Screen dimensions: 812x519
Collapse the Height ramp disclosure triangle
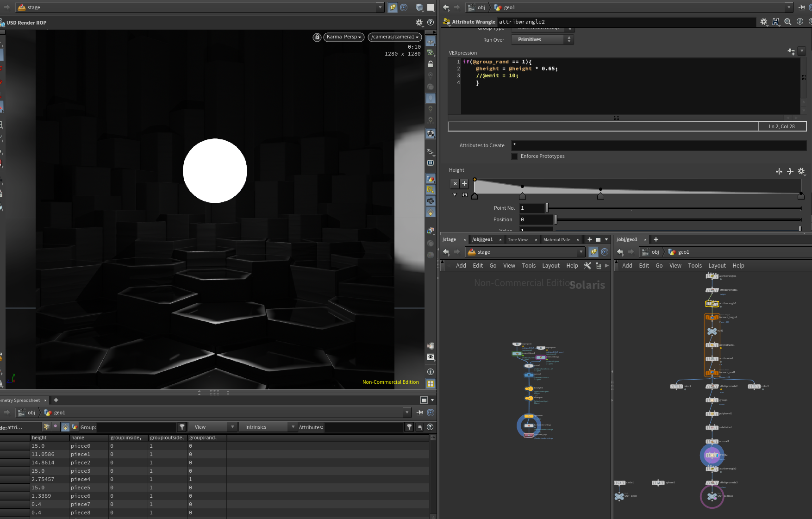(x=455, y=195)
